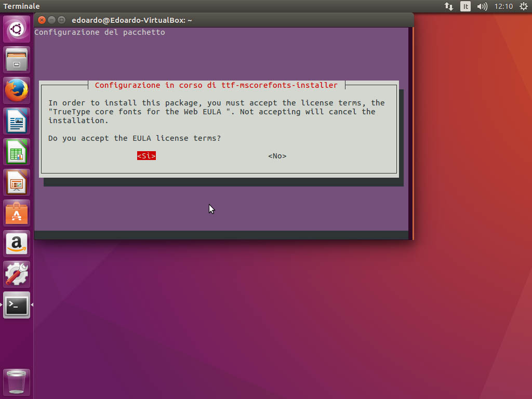
Task: Click the 12:10 clock in top panel
Action: pyautogui.click(x=503, y=6)
